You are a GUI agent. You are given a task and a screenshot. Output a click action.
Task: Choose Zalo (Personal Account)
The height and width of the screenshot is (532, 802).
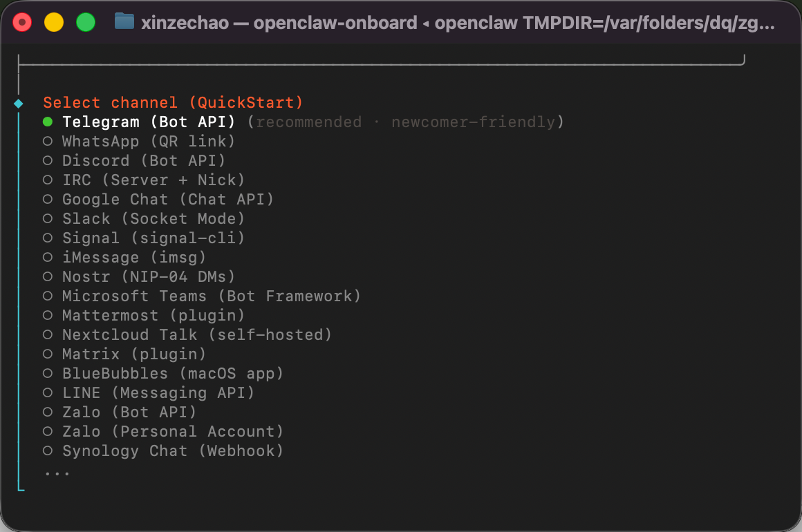click(162, 432)
